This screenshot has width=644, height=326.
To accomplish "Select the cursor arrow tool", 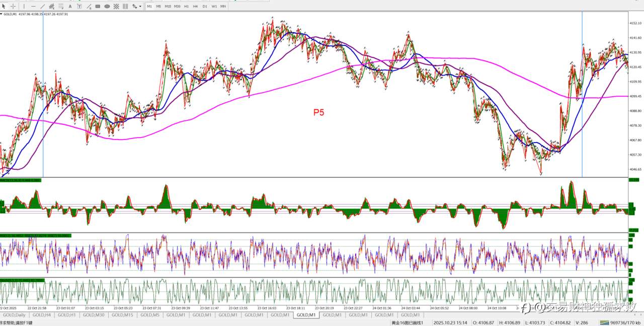I will 4,7.
